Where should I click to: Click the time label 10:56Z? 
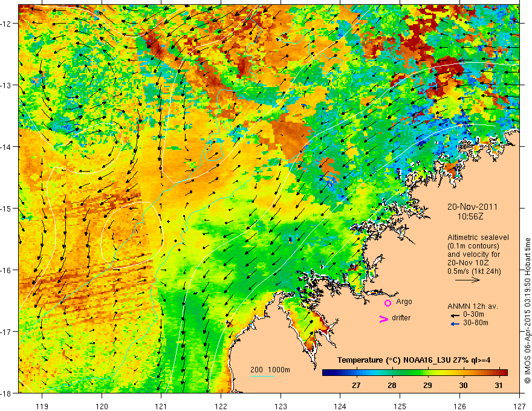pyautogui.click(x=470, y=216)
